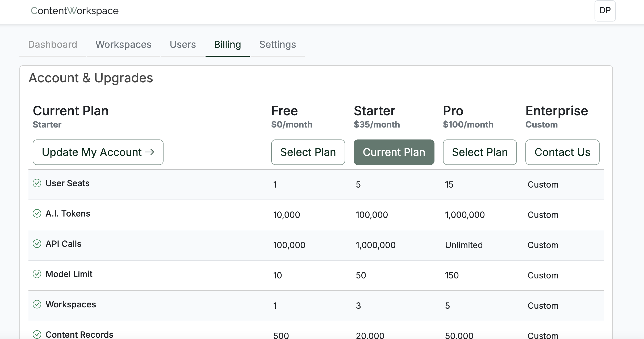Click the Current Plan button under Starter
644x339 pixels.
[x=394, y=152]
